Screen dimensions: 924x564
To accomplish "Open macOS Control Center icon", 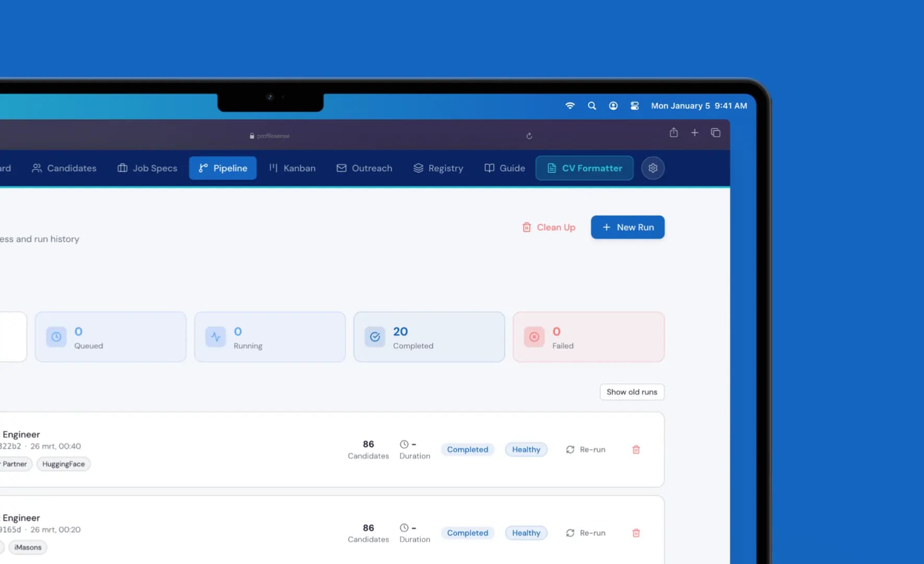I will [634, 105].
